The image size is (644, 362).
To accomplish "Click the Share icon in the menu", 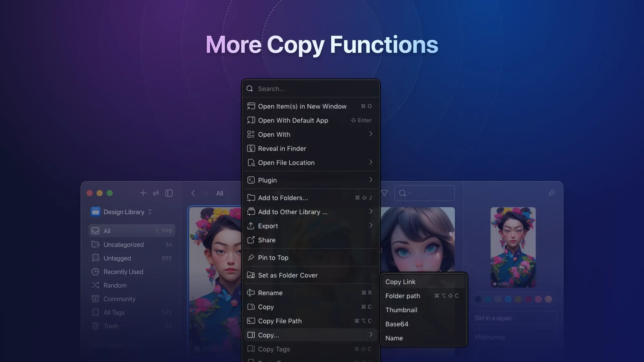I will coord(251,240).
